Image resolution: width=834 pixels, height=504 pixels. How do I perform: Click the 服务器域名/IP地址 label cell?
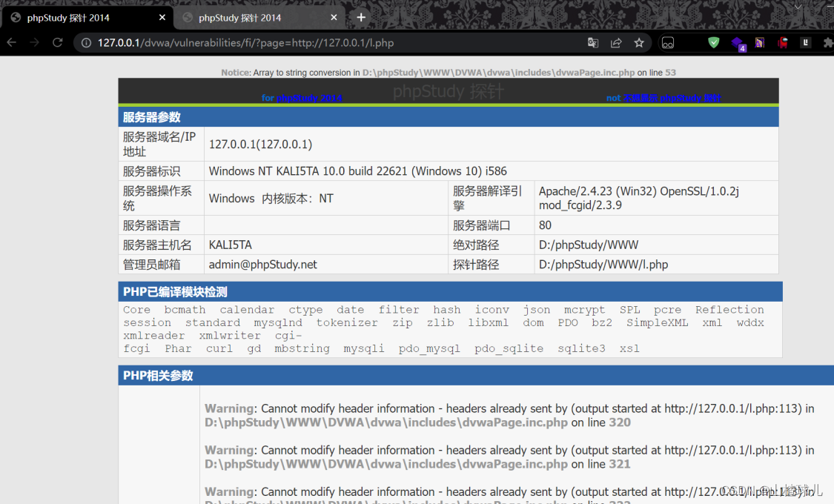tap(161, 144)
